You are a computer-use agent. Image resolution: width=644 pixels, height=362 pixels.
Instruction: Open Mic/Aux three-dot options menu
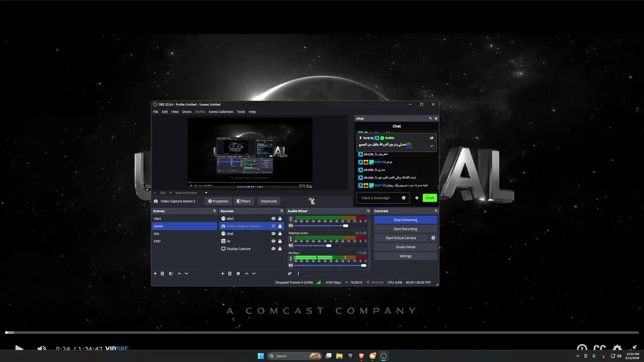coord(290,259)
